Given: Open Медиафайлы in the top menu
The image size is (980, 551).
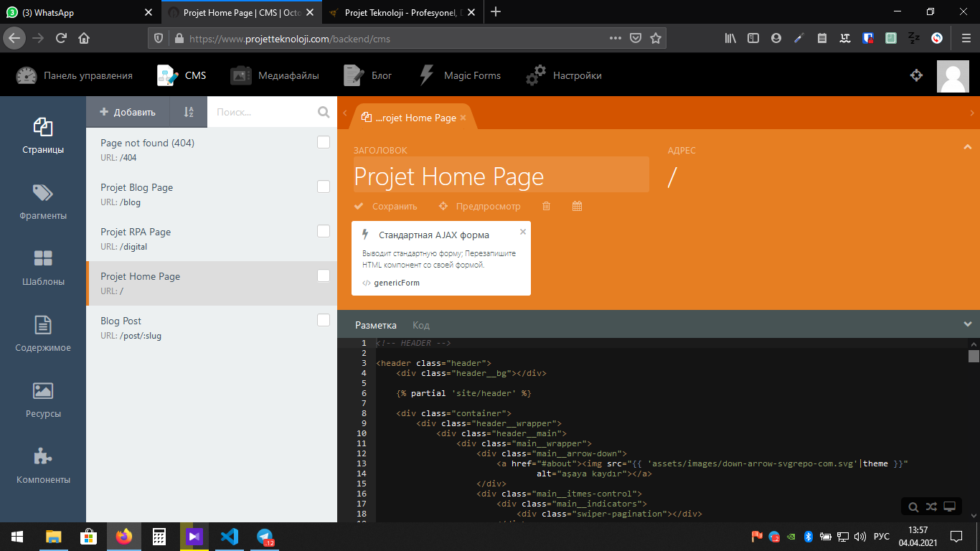Looking at the screenshot, I should coord(275,75).
